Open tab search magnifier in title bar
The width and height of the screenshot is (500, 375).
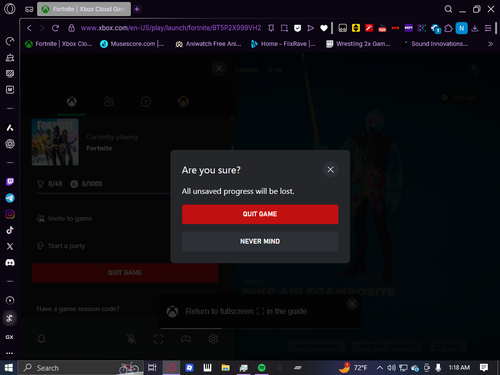pos(448,9)
